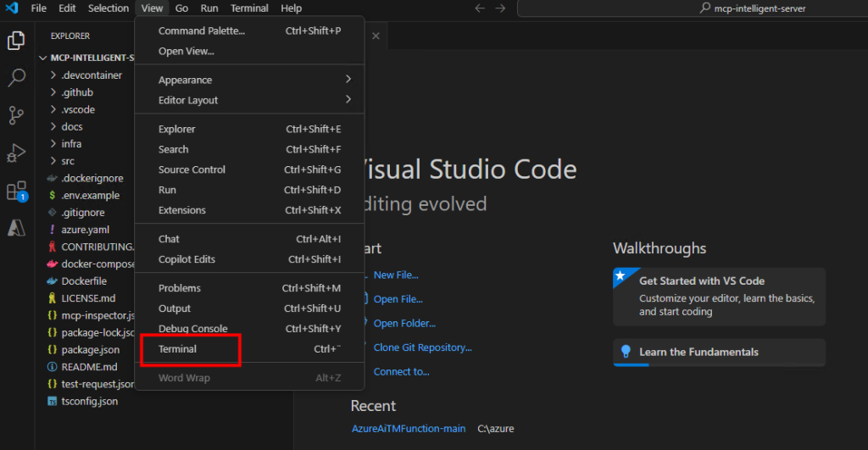Click the azure.yaml exclamation icon

52,230
